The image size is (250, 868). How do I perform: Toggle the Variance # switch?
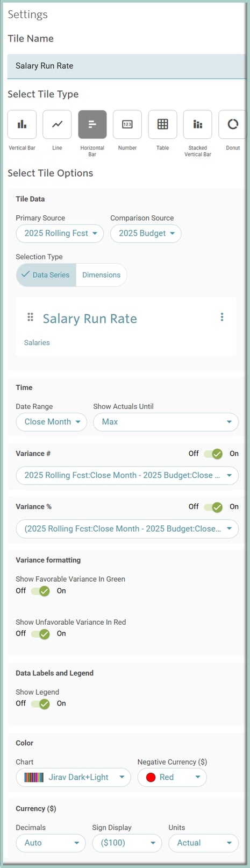[x=213, y=454]
